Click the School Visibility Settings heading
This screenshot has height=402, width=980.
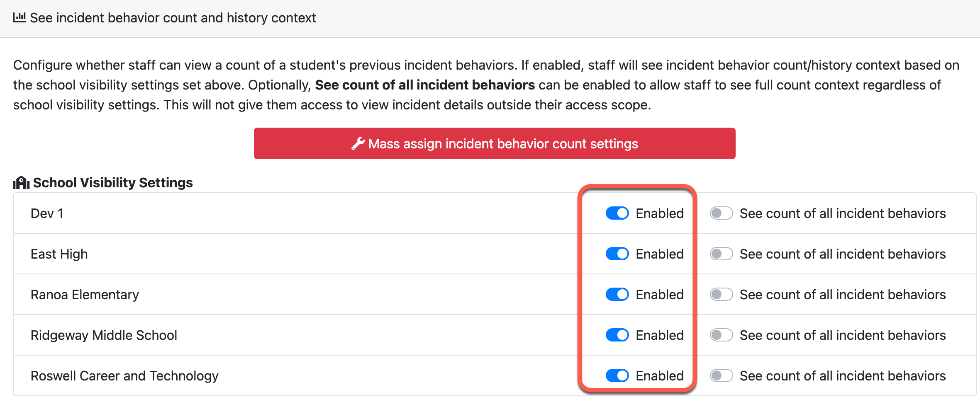[x=112, y=182]
